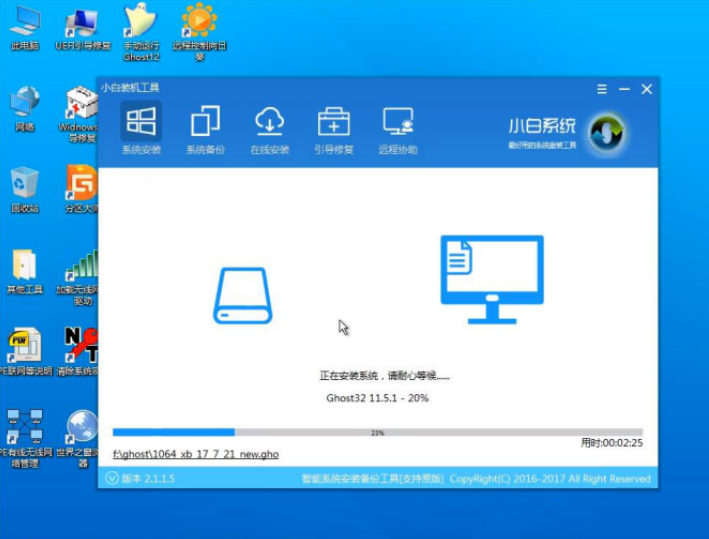Open PE有线无线网络管理 network icon

26,439
